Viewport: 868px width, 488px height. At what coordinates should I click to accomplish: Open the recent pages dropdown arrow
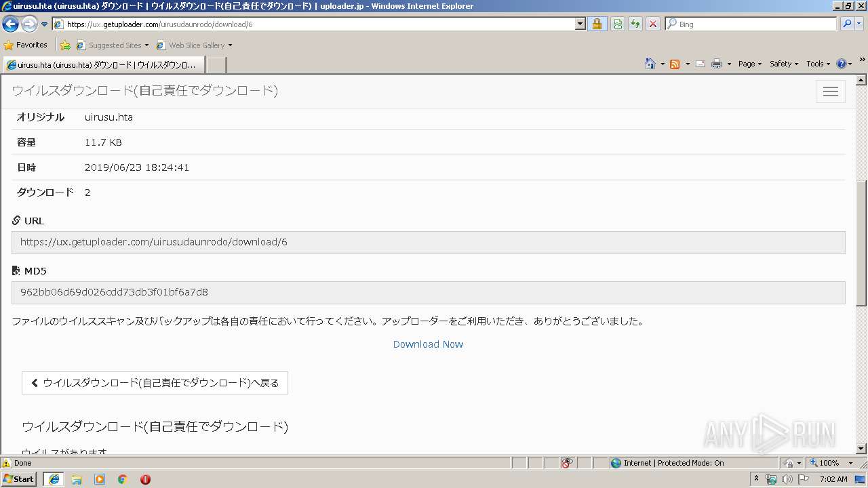coord(45,24)
